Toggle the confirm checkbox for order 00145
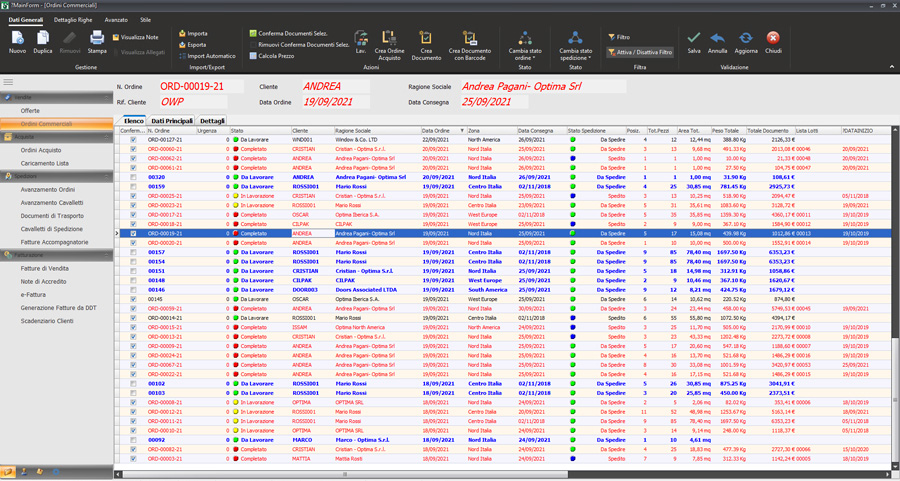 click(x=133, y=299)
